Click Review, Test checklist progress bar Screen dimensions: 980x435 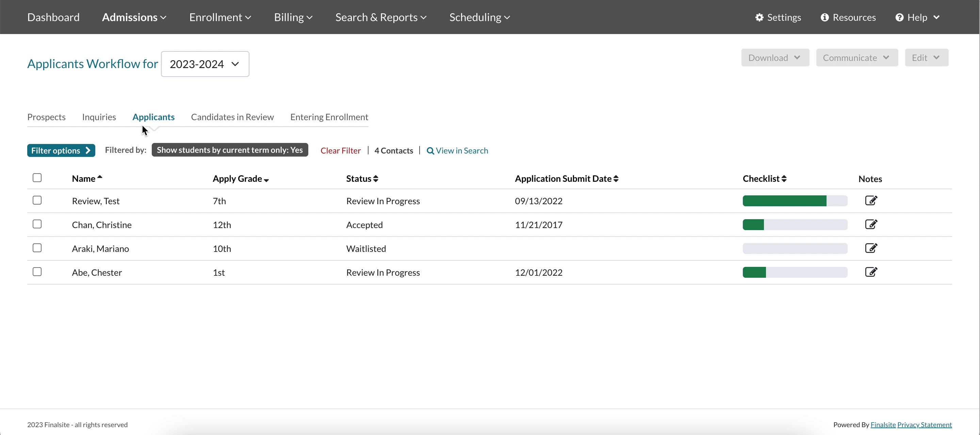point(794,201)
